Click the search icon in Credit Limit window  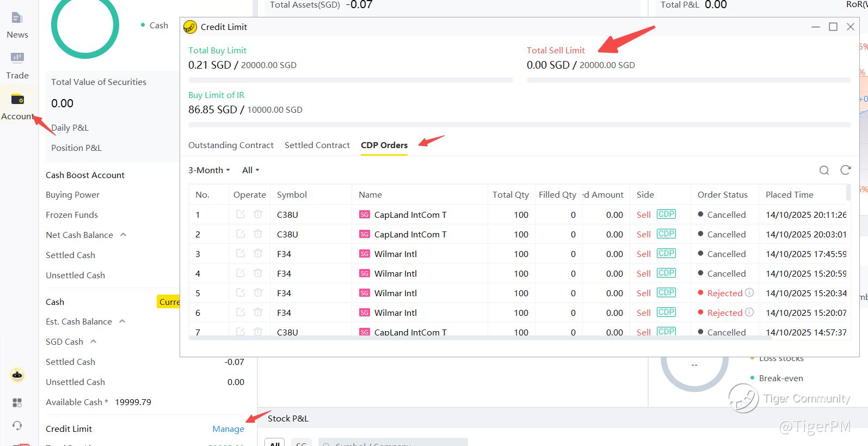pyautogui.click(x=824, y=170)
